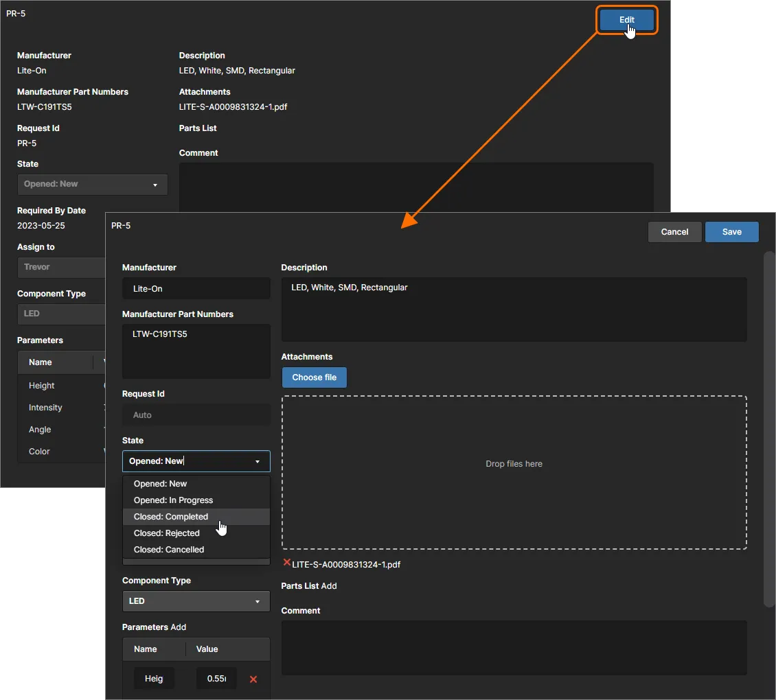This screenshot has height=700, width=776.
Task: Click the Manufacturer field containing Lite-On
Action: point(196,288)
